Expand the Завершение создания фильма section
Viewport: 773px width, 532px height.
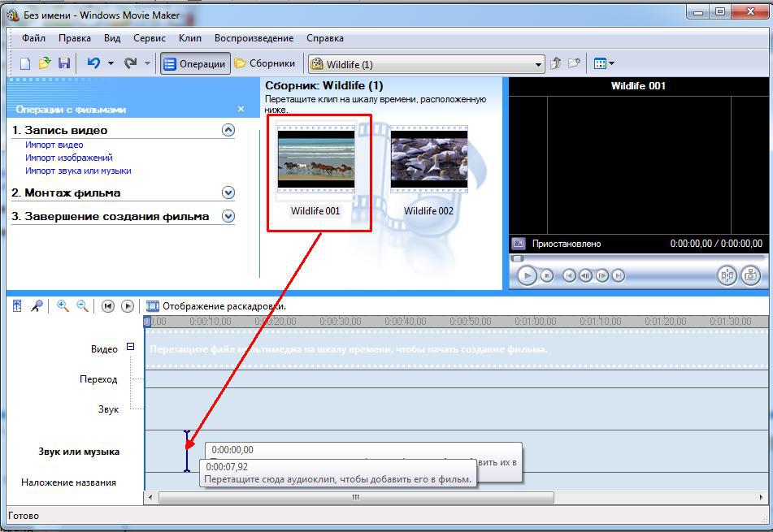point(228,216)
